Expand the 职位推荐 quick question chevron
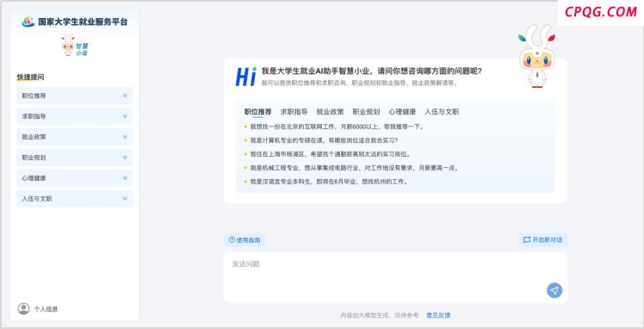This screenshot has width=644, height=329. [125, 96]
